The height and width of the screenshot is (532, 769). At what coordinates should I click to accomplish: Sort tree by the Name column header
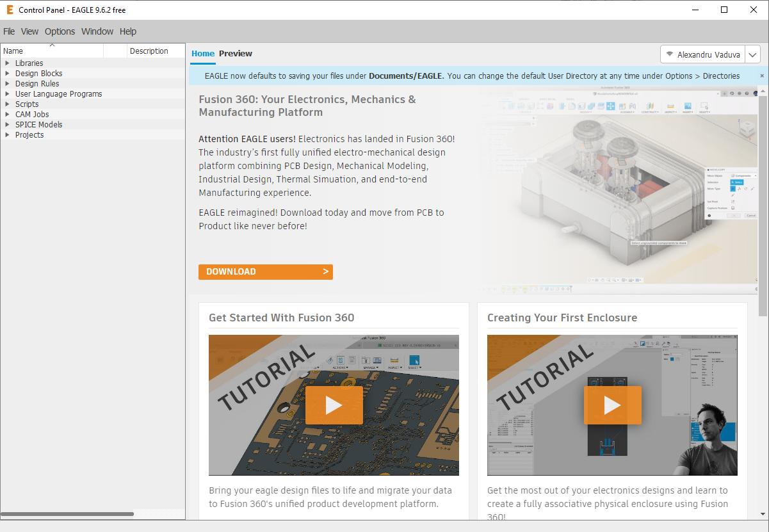click(x=51, y=51)
